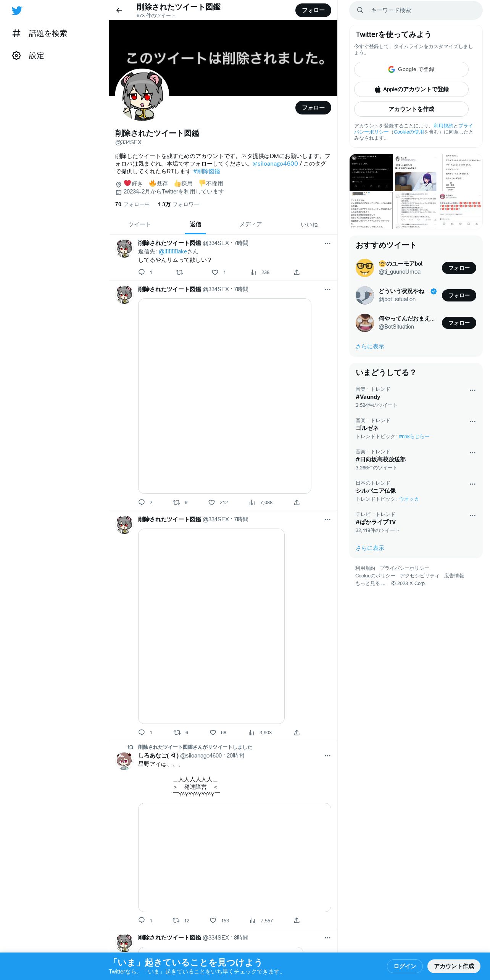The image size is (490, 980).
Task: Open settings gear in the sidebar
Action: [x=16, y=55]
